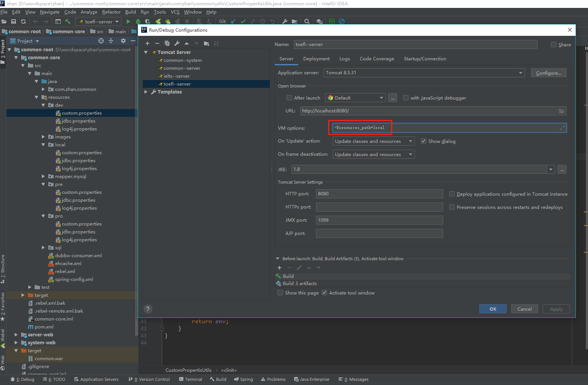Enable 'with JavaScript debugger'

tap(406, 98)
